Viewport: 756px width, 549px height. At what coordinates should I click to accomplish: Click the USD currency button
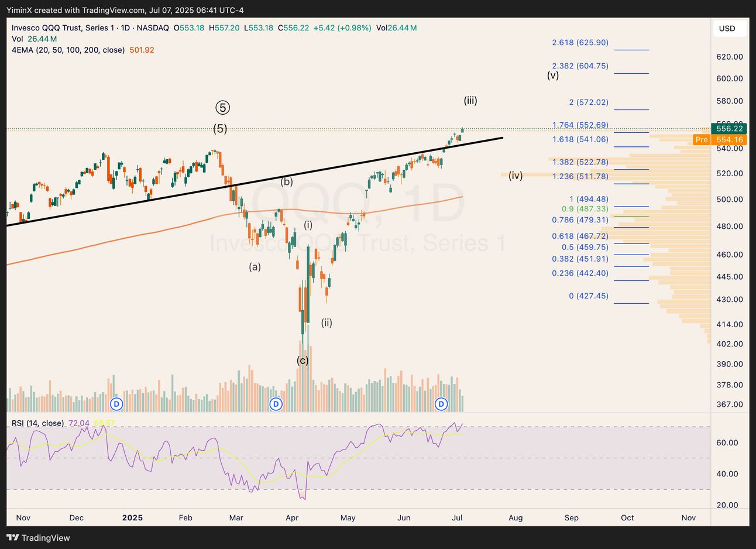pyautogui.click(x=729, y=29)
